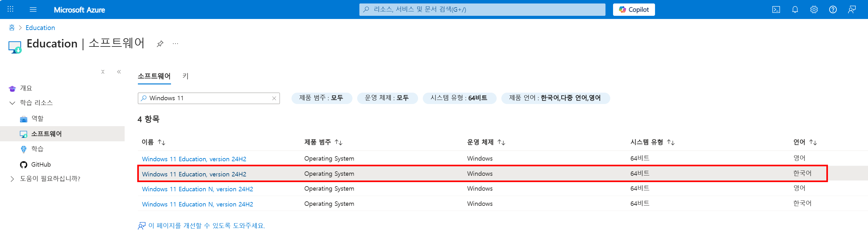Click the sidebar expand/collapse arrows icon
Screen dimensions: 868x233
pos(103,71)
